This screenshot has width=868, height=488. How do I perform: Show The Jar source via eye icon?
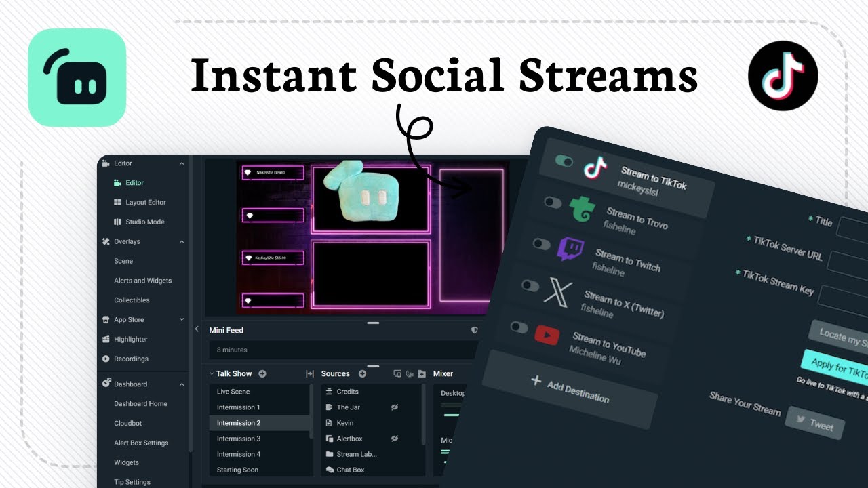click(394, 407)
